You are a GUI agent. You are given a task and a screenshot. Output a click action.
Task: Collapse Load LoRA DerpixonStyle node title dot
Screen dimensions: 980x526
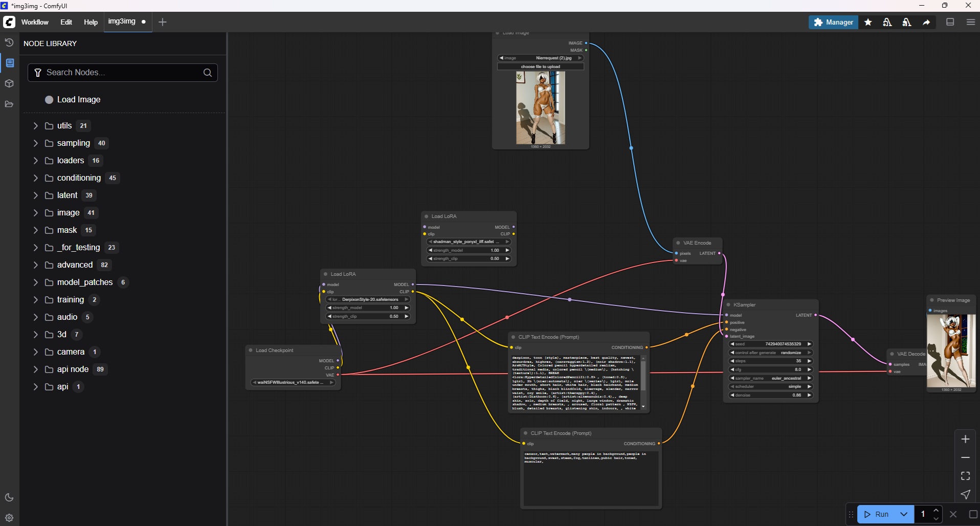pyautogui.click(x=326, y=274)
